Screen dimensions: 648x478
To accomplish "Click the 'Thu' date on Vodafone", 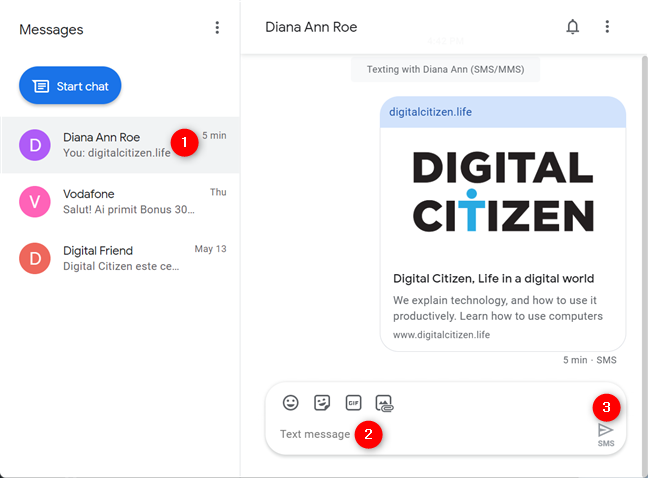I will point(218,192).
